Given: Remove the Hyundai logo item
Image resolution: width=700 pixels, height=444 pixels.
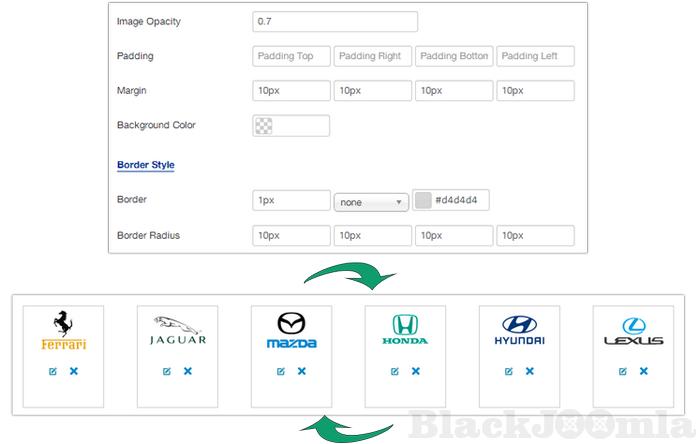Looking at the screenshot, I should coord(529,371).
